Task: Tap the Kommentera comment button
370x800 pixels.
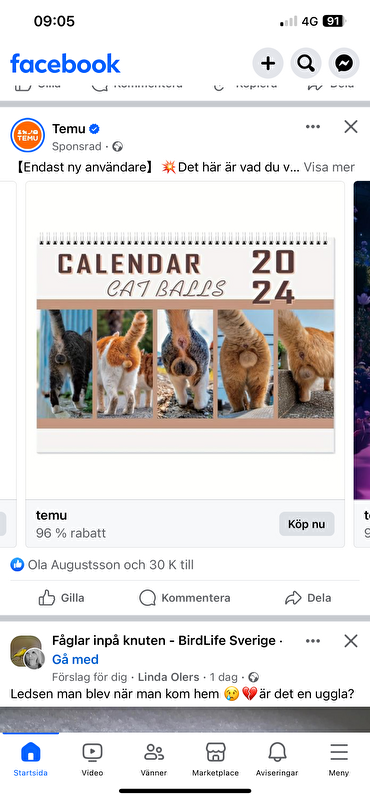Action: 185,598
